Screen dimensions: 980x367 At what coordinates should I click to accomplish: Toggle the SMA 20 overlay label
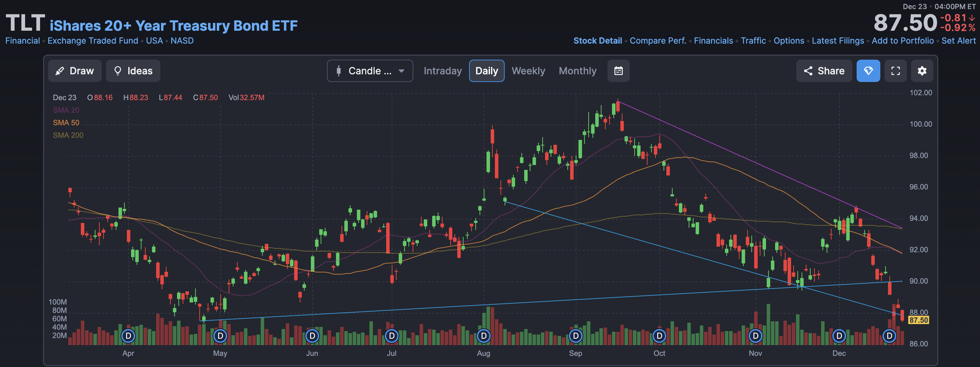click(66, 110)
